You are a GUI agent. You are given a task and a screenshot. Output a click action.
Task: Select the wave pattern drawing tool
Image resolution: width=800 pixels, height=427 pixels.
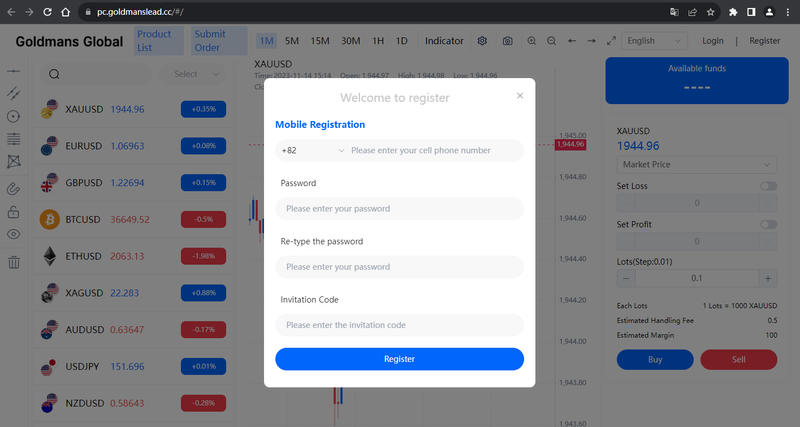point(14,162)
